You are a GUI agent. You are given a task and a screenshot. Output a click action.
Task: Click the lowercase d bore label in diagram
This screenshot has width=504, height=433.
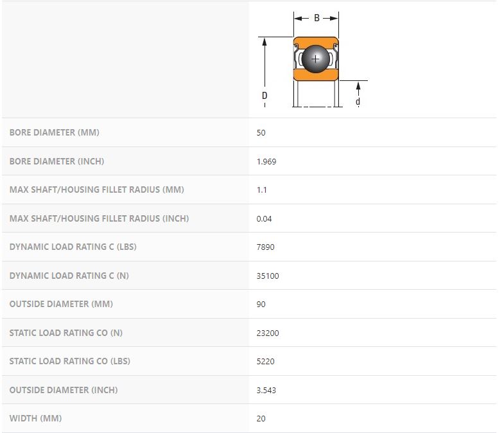358,102
